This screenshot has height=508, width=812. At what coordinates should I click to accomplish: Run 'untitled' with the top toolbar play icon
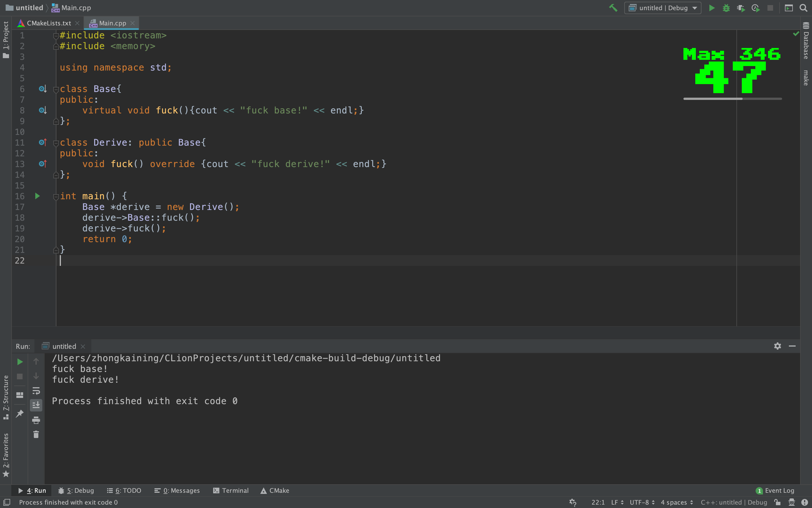pyautogui.click(x=711, y=8)
